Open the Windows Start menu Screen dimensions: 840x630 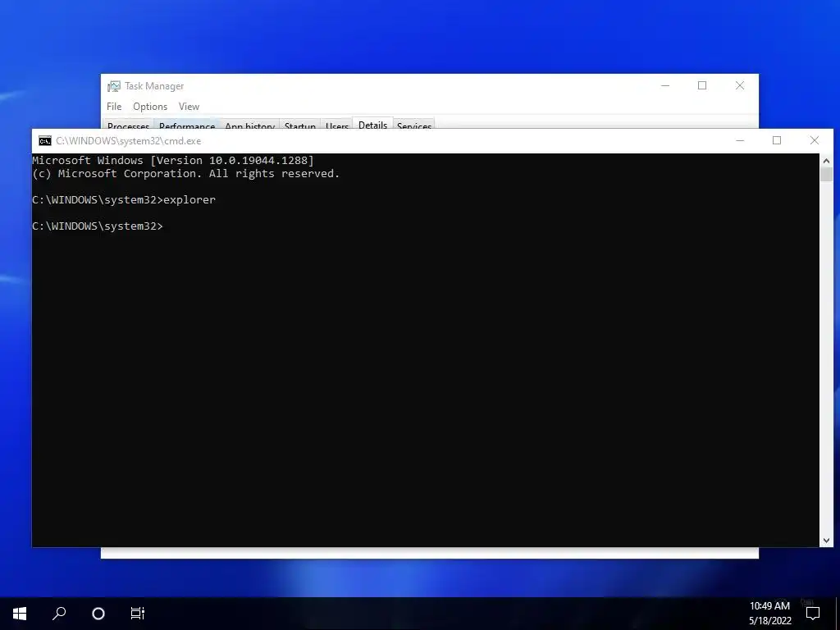20,614
